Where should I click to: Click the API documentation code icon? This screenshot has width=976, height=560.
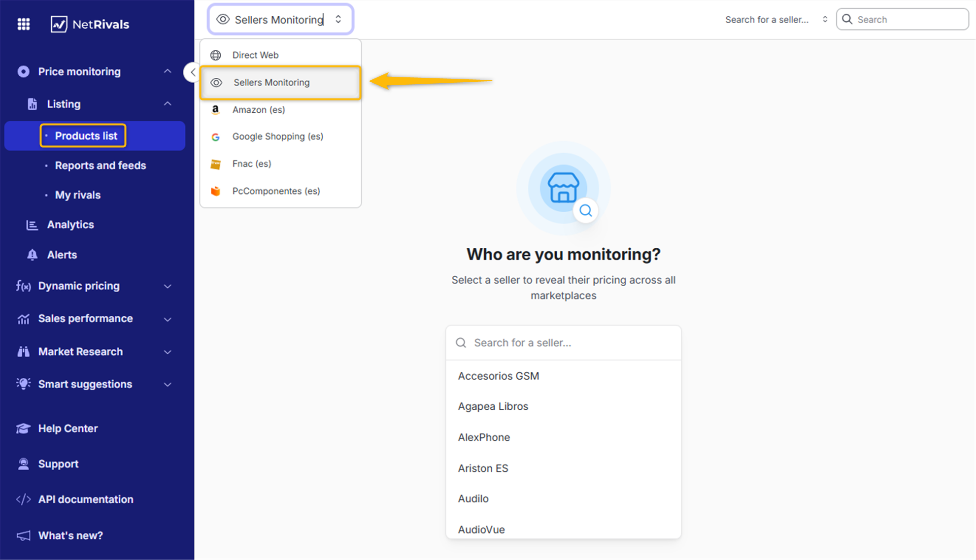[x=23, y=499]
